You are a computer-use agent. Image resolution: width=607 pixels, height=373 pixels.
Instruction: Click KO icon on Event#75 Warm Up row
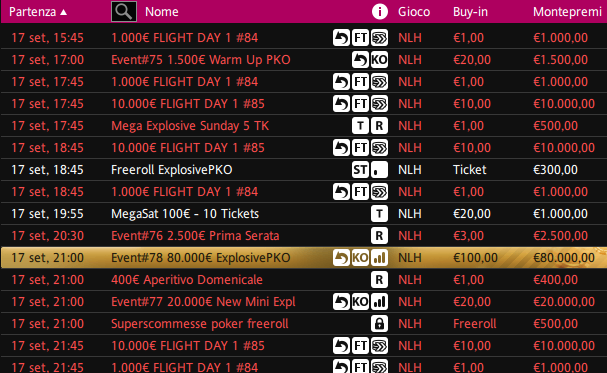coord(379,60)
